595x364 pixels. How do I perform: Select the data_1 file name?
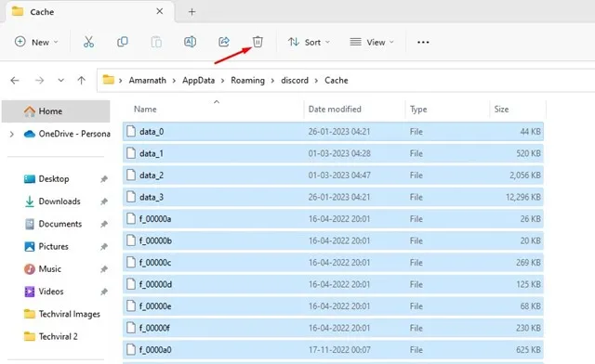click(x=152, y=153)
